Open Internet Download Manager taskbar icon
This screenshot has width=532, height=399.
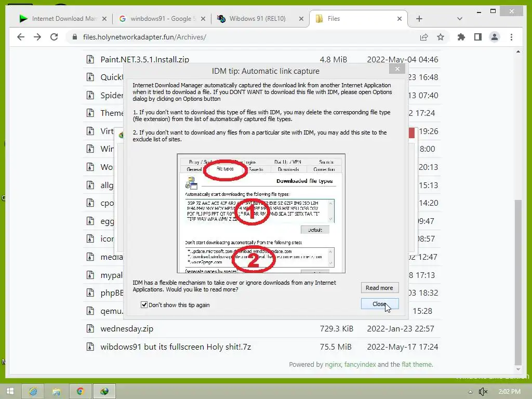tap(104, 391)
